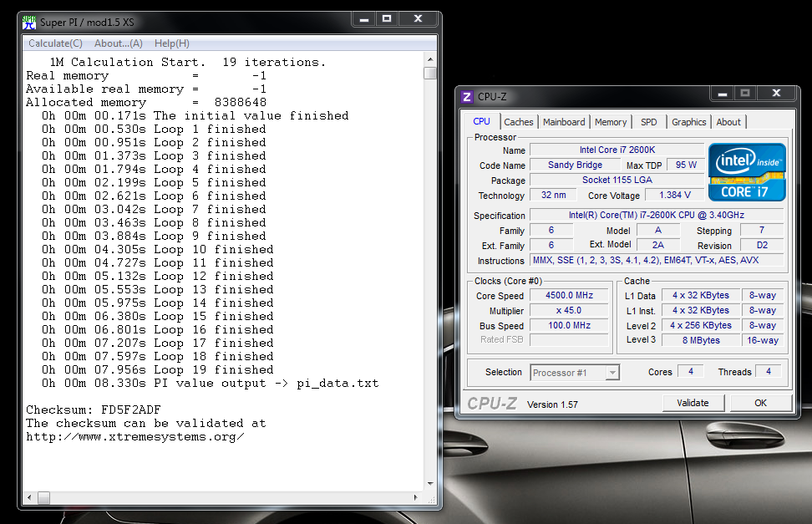Viewport: 812px width, 524px height.
Task: Click the CPU-Z purple Z title icon
Action: pos(467,97)
